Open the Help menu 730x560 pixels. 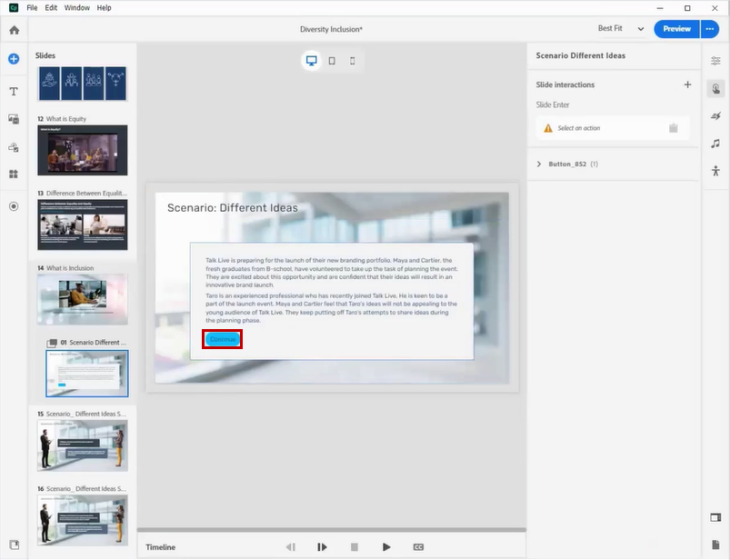[x=104, y=8]
